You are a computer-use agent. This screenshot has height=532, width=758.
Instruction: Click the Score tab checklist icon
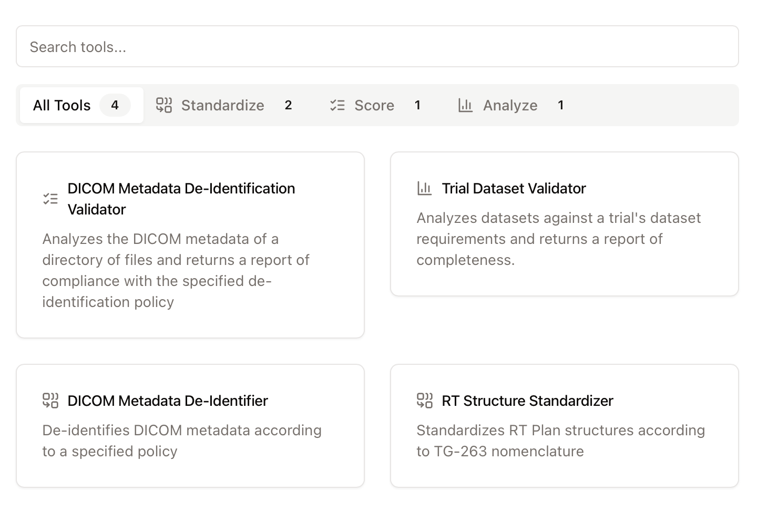(x=337, y=105)
